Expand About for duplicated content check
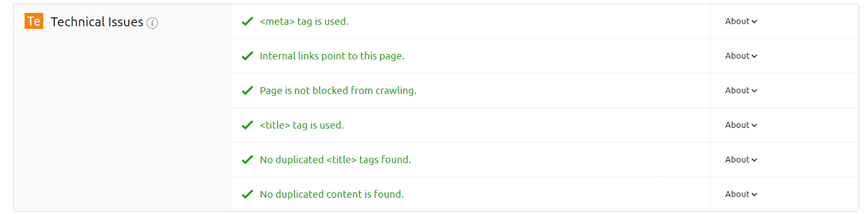 [741, 194]
